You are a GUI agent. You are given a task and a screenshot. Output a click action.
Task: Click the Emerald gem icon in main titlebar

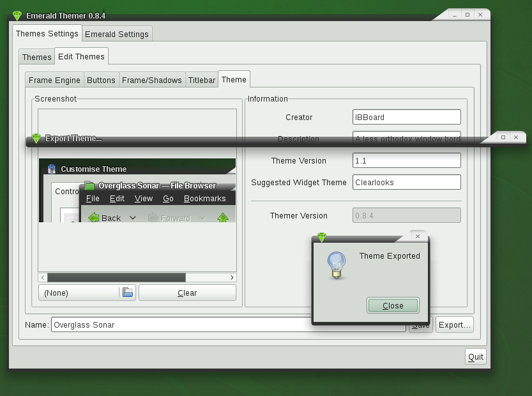point(17,15)
